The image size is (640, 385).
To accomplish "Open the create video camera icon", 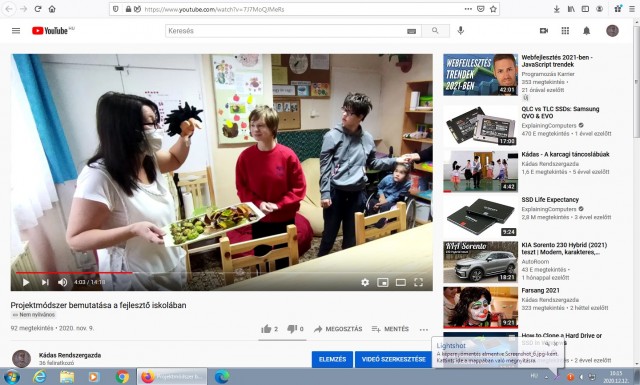I will point(544,31).
